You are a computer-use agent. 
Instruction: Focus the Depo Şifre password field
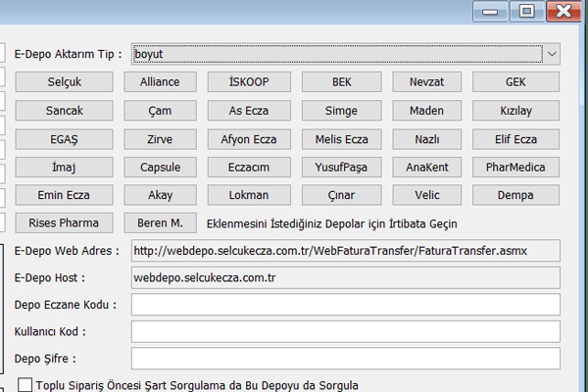(346, 359)
